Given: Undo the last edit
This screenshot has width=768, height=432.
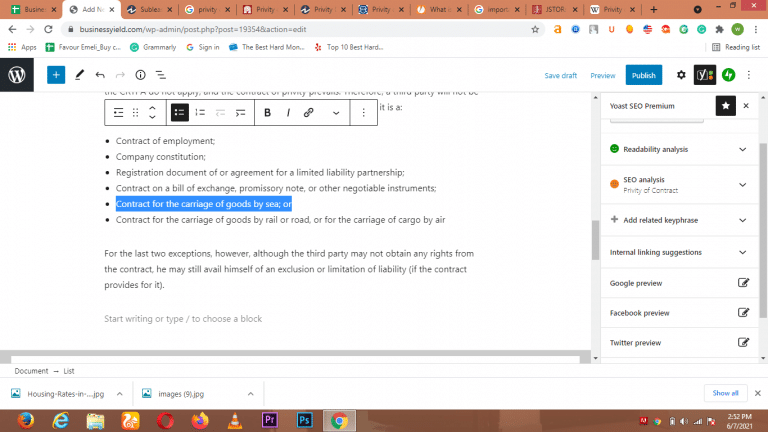Looking at the screenshot, I should click(99, 75).
